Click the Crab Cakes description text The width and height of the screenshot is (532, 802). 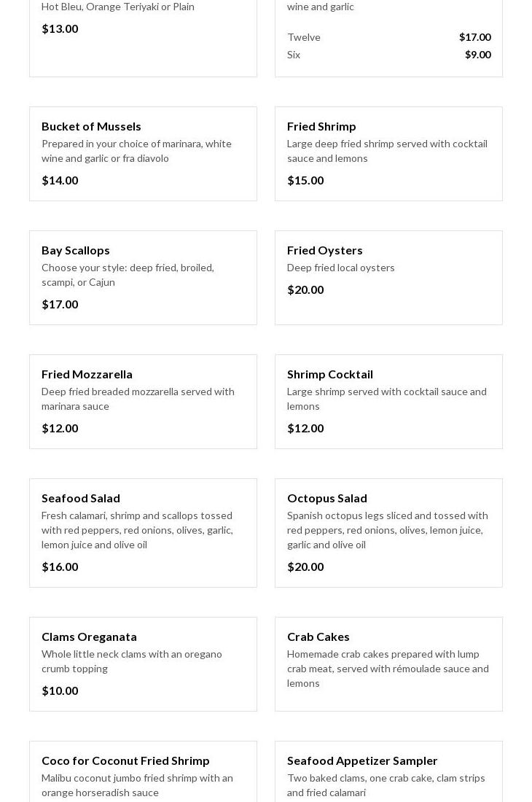[x=387, y=669]
